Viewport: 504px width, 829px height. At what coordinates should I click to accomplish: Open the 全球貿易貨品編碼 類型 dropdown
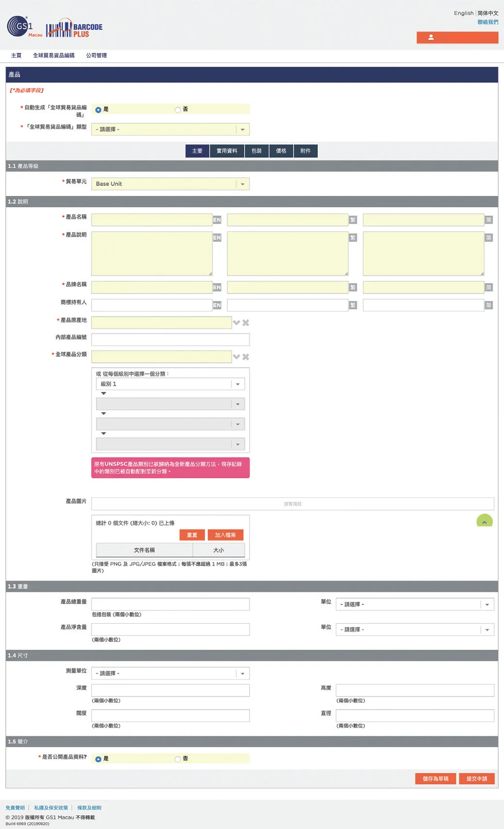tap(170, 130)
